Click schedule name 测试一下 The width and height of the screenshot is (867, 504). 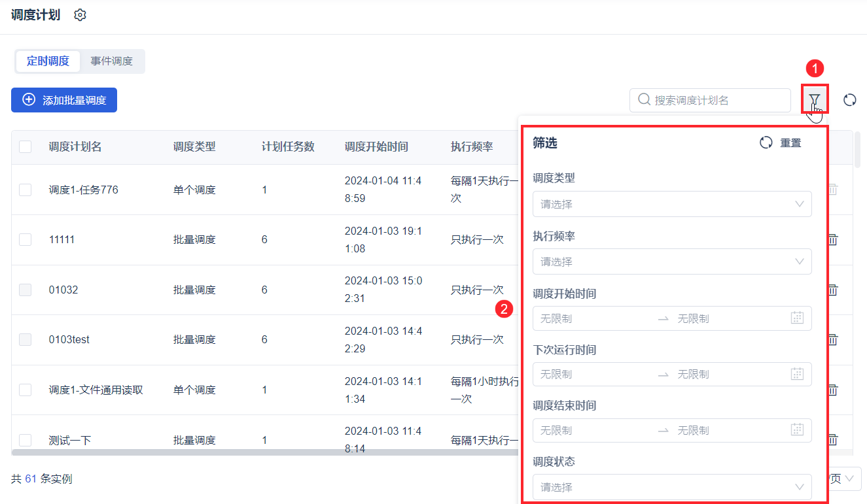pyautogui.click(x=70, y=441)
